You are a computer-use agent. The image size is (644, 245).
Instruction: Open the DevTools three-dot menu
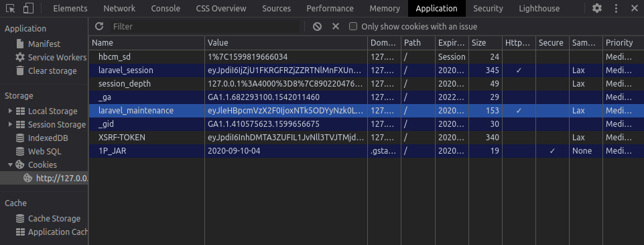[x=616, y=8]
